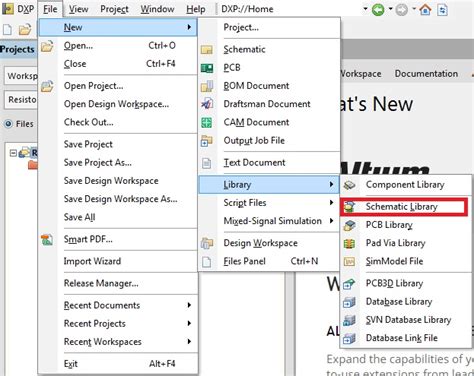Open the Project menu
474x376 pixels.
(114, 9)
